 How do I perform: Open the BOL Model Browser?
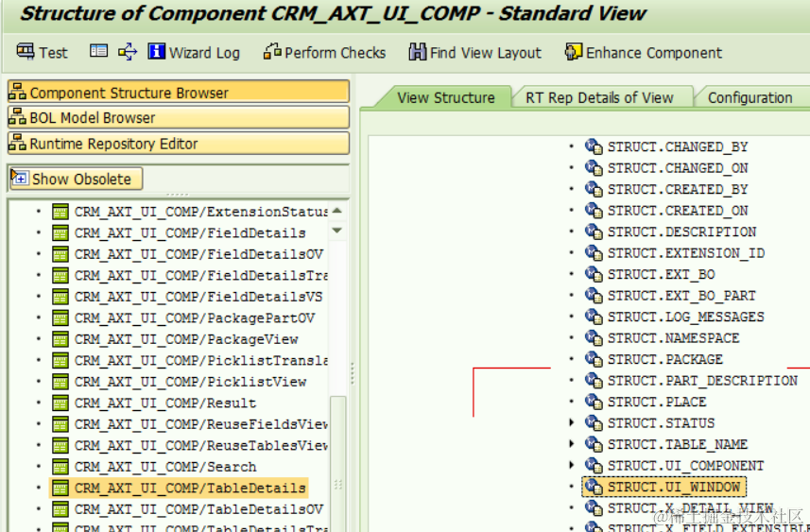point(179,117)
